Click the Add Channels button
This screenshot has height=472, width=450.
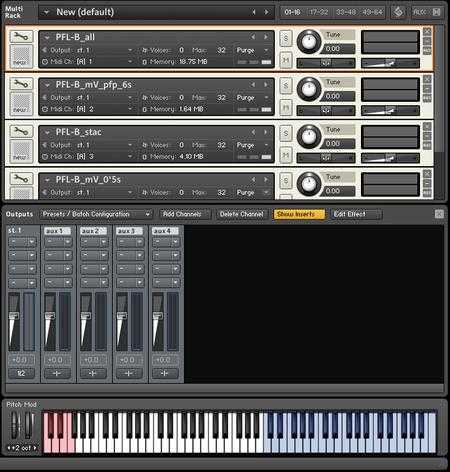tap(184, 214)
